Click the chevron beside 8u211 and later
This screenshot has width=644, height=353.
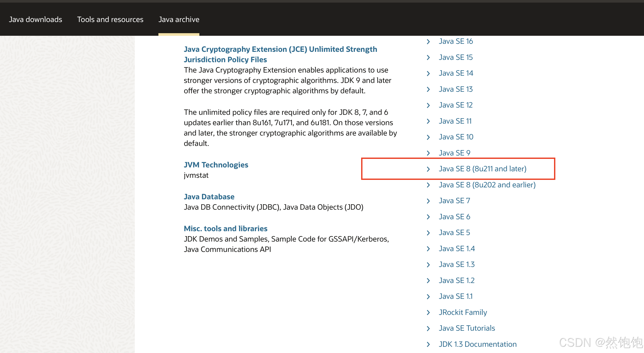428,169
